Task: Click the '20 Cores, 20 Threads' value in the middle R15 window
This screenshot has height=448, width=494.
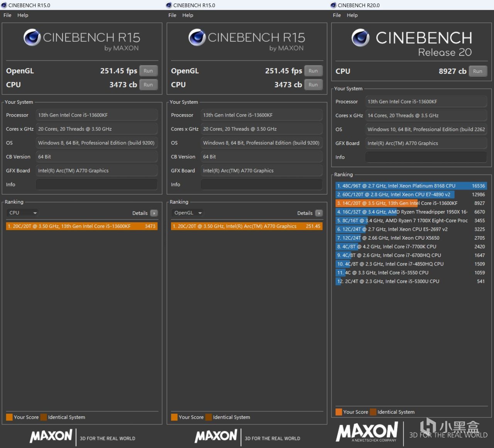Action: coord(262,129)
